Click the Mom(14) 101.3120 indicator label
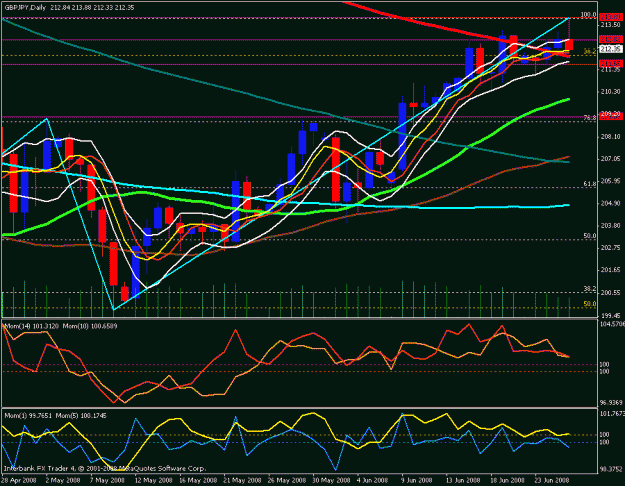The width and height of the screenshot is (625, 486). 31,326
